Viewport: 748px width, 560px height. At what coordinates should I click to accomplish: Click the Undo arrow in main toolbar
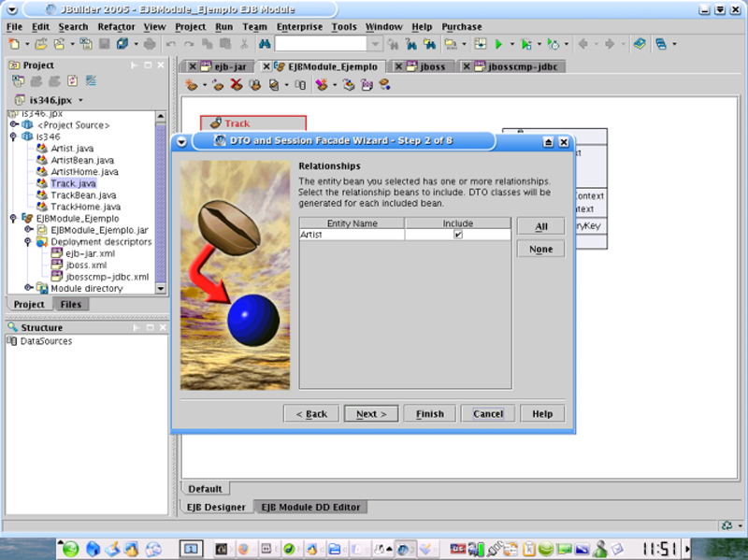(x=172, y=44)
